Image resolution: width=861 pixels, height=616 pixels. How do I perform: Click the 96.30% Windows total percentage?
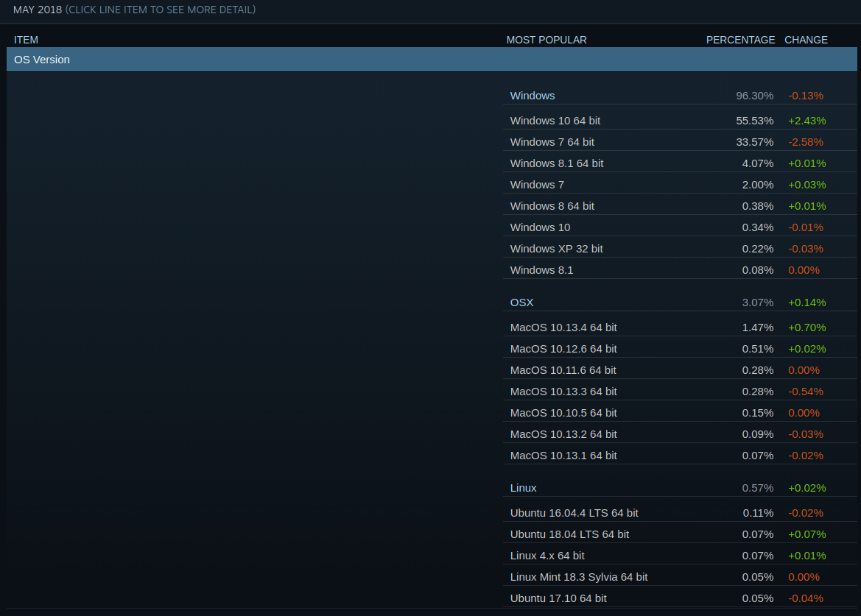(754, 96)
